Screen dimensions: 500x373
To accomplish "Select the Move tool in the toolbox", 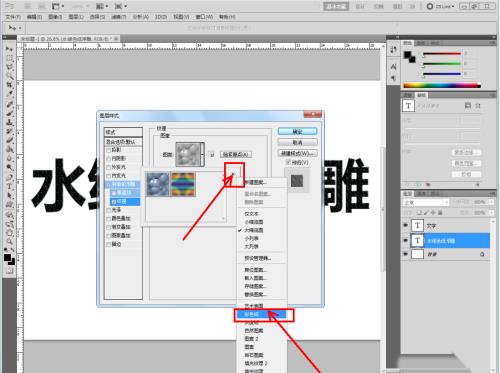I will tap(9, 49).
